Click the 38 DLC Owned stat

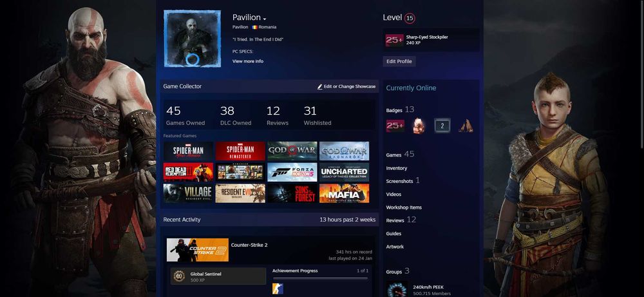point(236,115)
